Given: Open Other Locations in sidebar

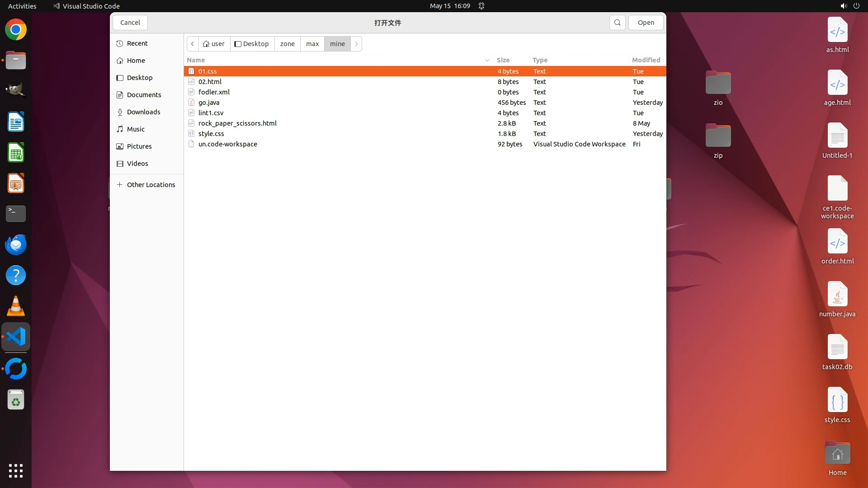Looking at the screenshot, I should [x=151, y=185].
